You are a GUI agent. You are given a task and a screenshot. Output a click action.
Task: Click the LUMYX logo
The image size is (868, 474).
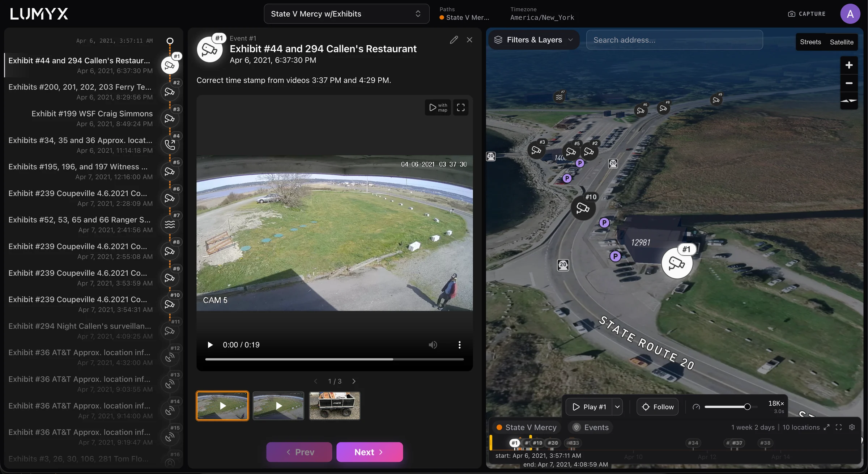pyautogui.click(x=39, y=14)
